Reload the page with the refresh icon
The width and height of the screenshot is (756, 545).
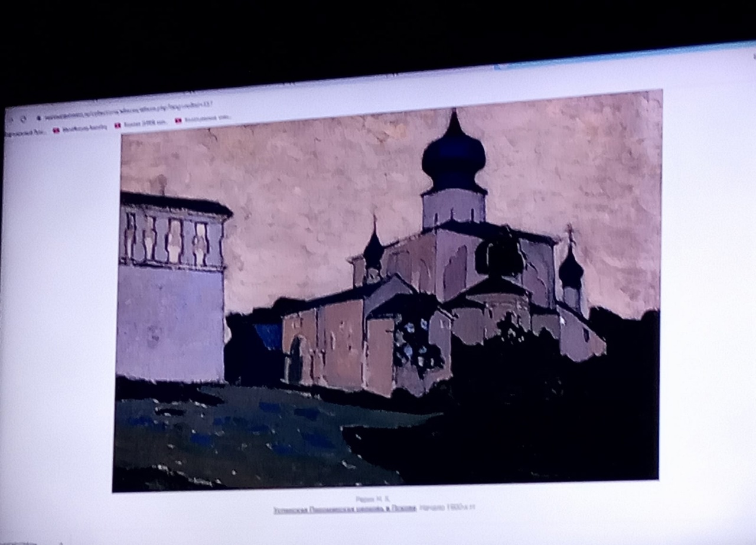[x=23, y=118]
